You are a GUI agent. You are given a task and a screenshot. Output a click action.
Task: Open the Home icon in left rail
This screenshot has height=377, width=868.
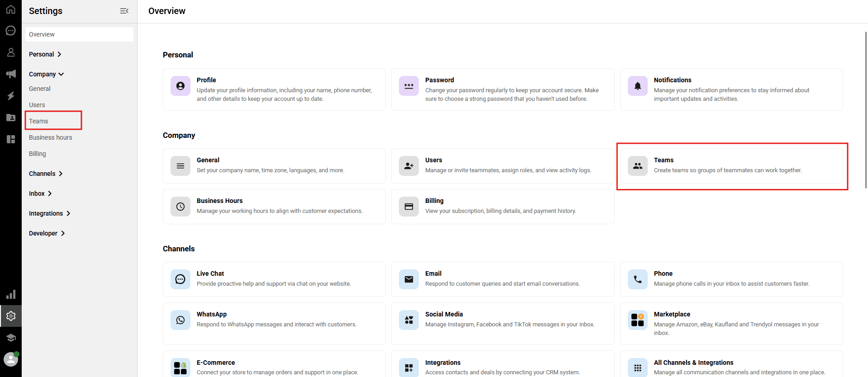pyautogui.click(x=11, y=9)
